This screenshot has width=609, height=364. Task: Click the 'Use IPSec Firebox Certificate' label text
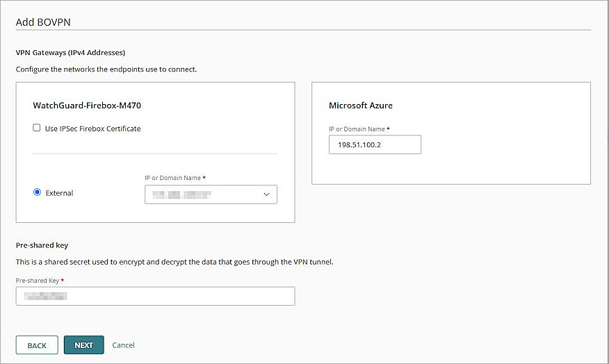click(92, 129)
